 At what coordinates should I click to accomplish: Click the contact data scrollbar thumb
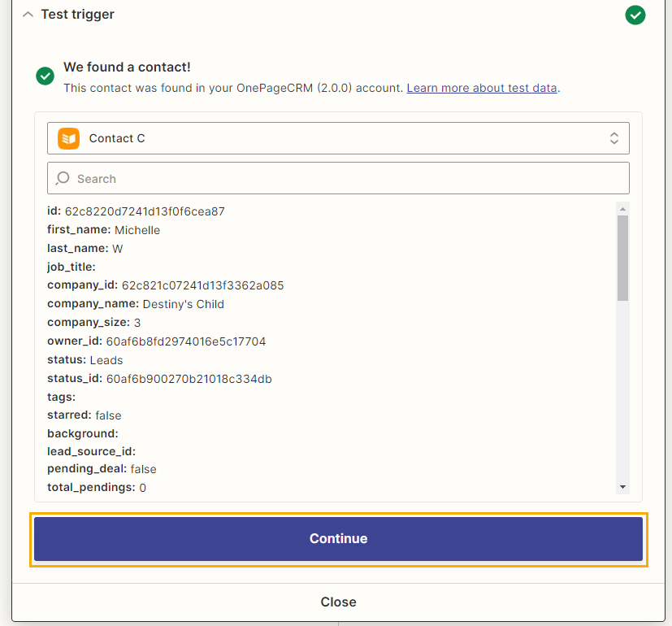pos(622,258)
